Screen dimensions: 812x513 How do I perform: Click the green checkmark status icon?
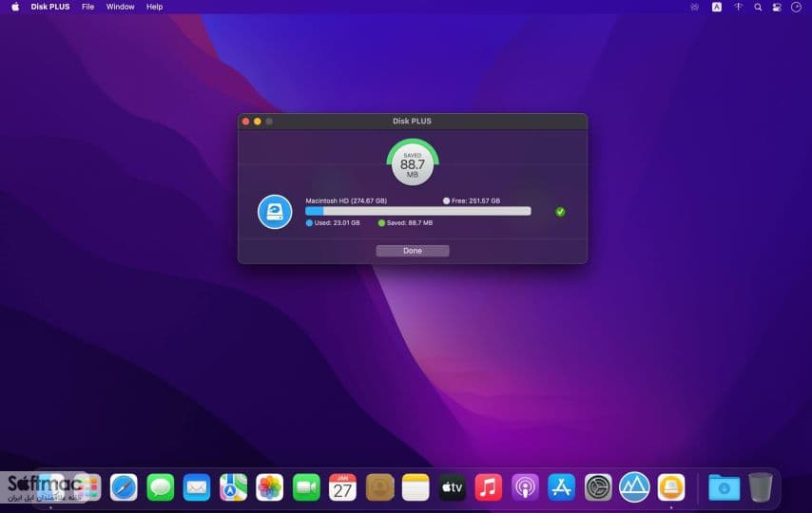pos(560,212)
